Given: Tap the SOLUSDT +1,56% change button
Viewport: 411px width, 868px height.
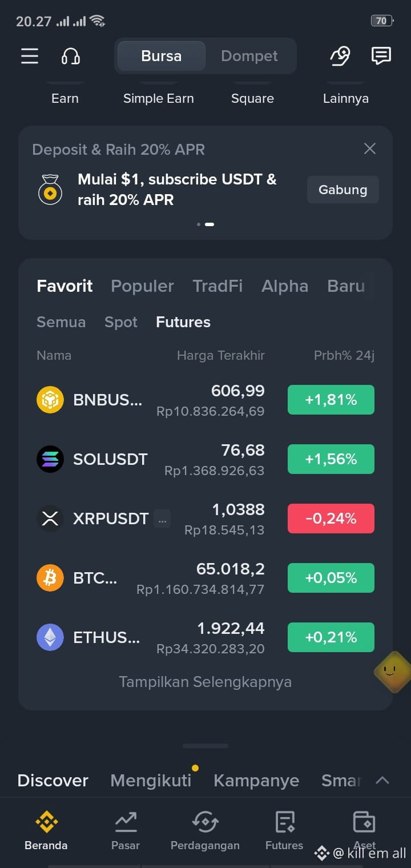Looking at the screenshot, I should click(x=331, y=459).
